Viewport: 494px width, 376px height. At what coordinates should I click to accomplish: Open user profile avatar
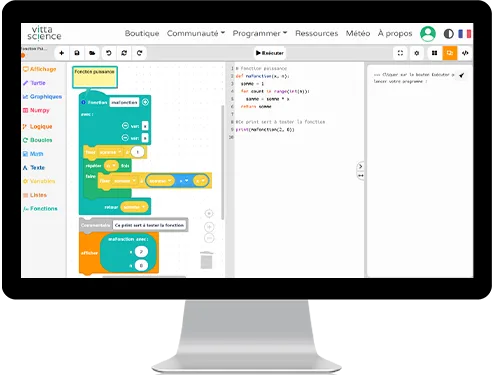(428, 34)
